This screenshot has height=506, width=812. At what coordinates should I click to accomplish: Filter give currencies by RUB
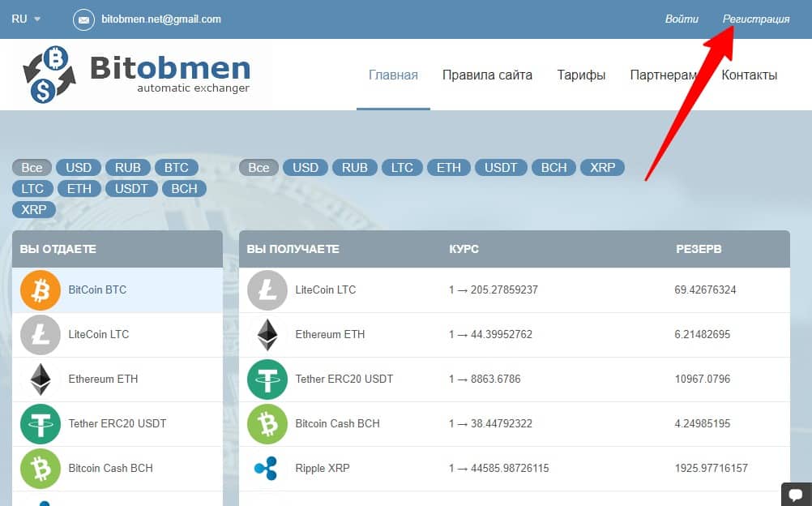click(128, 168)
